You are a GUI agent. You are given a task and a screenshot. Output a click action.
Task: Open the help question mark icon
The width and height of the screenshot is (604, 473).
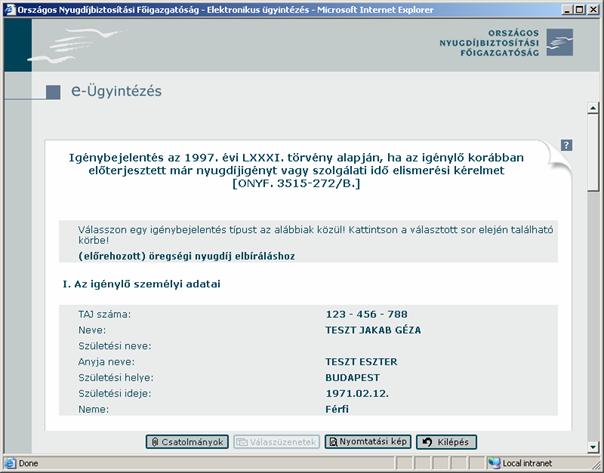(x=566, y=145)
